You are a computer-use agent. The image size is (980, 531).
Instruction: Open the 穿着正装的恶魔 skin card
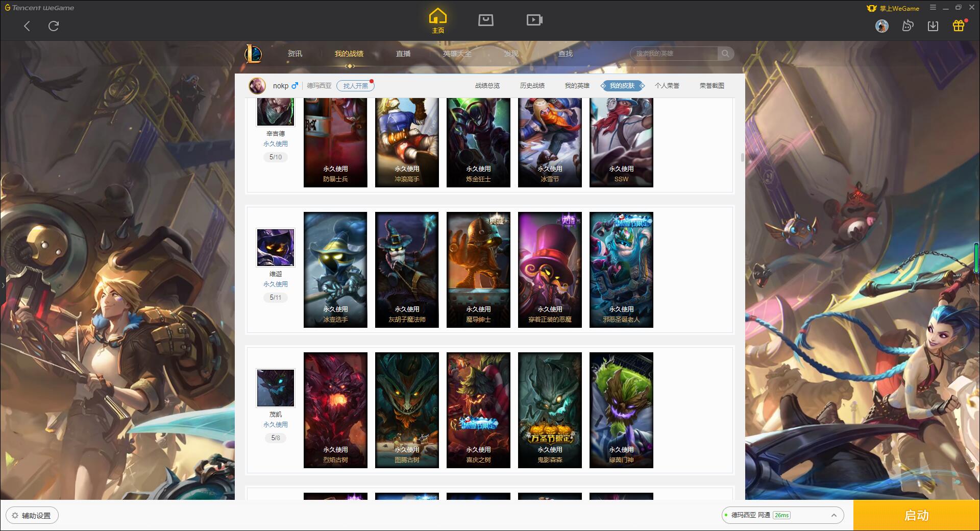coord(550,270)
